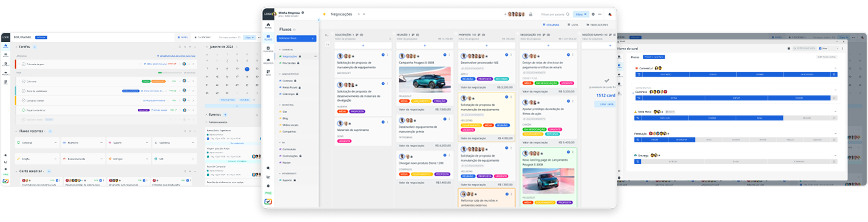This screenshot has height=222, width=868.
Task: Open the Campanhas flow in the list
Action: point(289,131)
